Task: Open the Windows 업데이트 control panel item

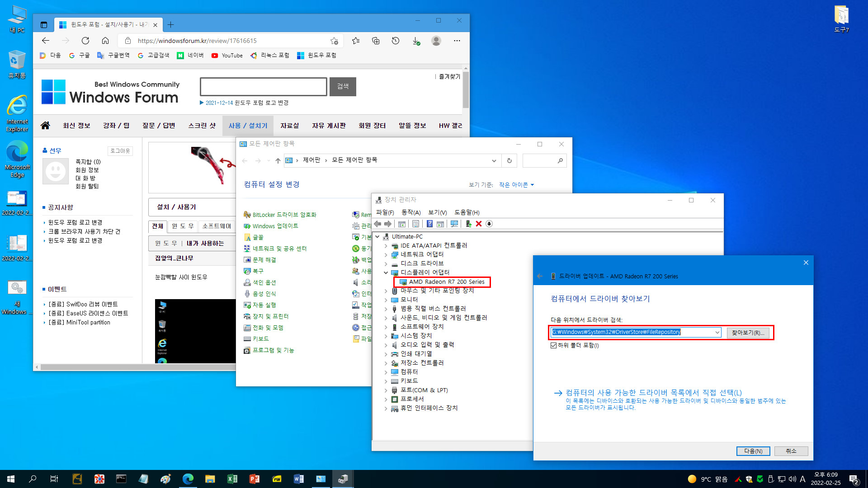Action: coord(271,226)
